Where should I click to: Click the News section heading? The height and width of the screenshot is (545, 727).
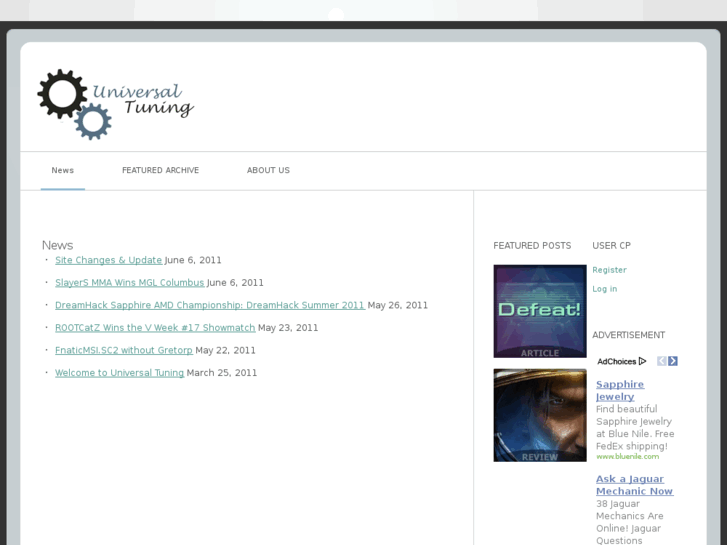point(57,245)
